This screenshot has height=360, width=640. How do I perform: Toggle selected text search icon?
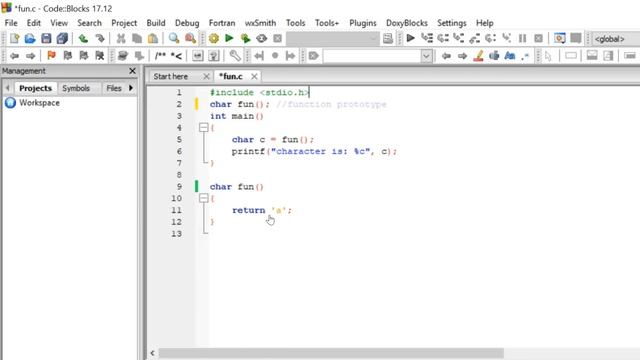point(494,56)
